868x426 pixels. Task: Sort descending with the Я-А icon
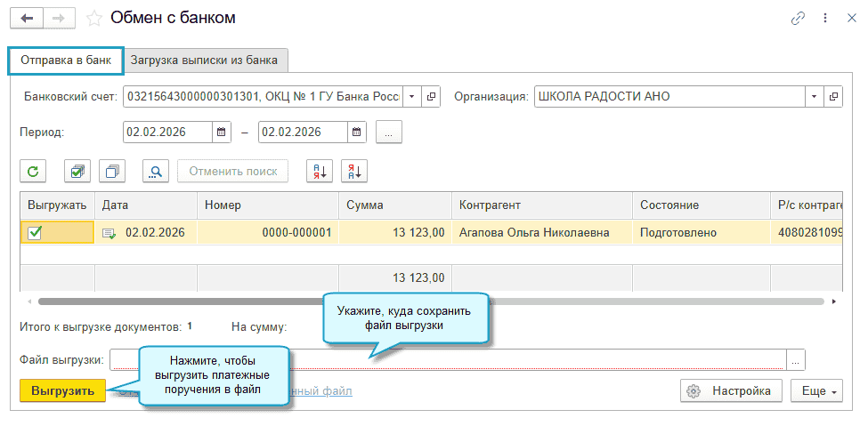pos(354,171)
